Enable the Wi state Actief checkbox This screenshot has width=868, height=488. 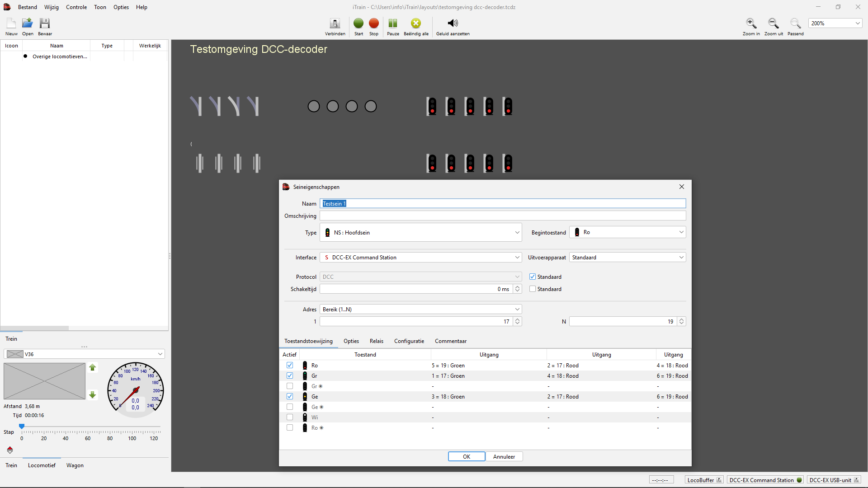tap(290, 417)
